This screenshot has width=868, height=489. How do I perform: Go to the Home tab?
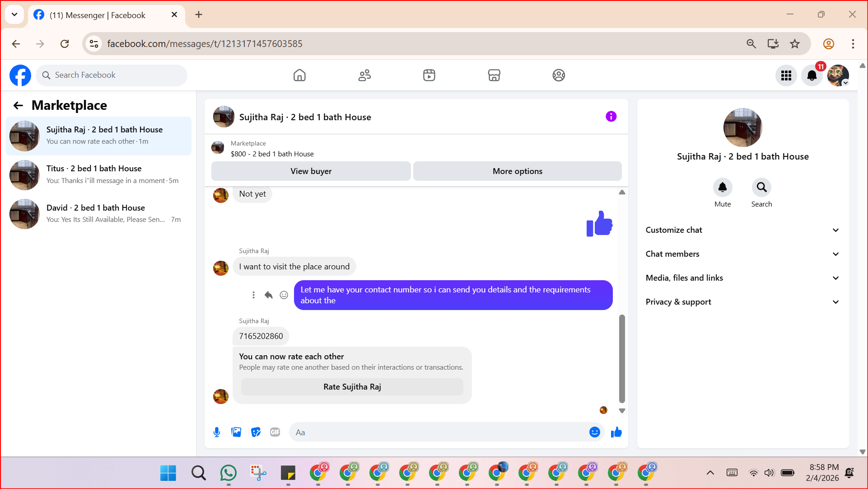(299, 75)
